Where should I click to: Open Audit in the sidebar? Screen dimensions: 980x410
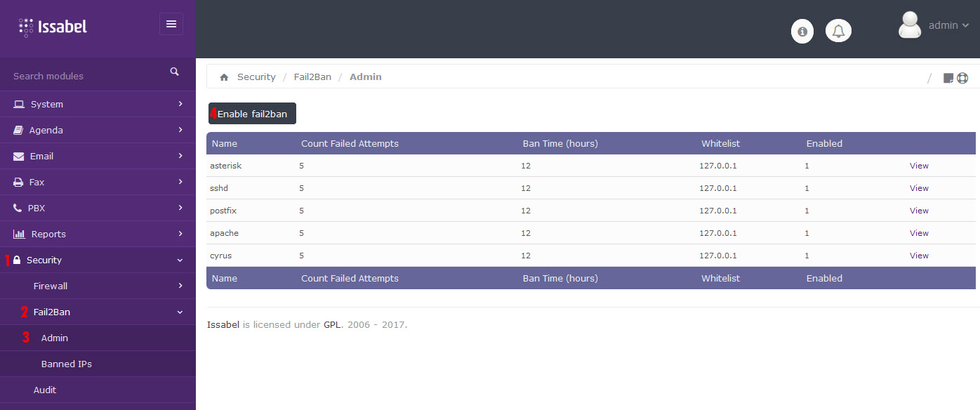tap(45, 390)
